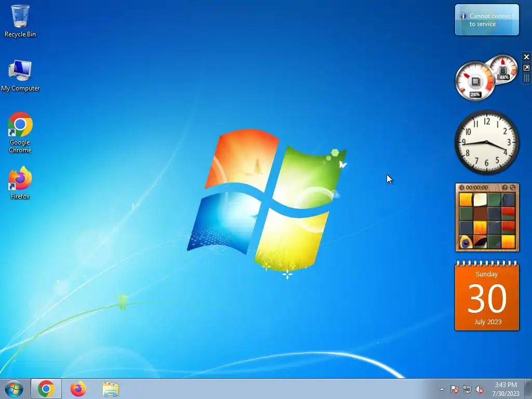The width and height of the screenshot is (532, 399).
Task: Open the Action Center flag icon
Action: pos(454,389)
